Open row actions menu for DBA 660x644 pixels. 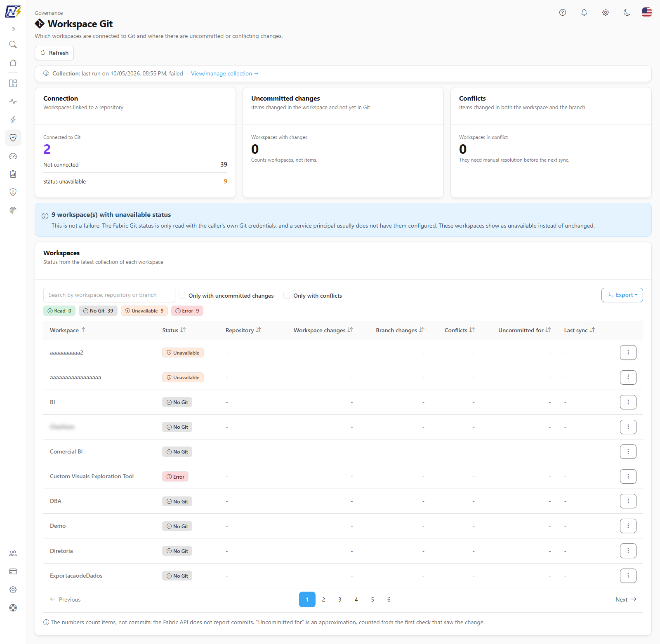click(x=628, y=501)
